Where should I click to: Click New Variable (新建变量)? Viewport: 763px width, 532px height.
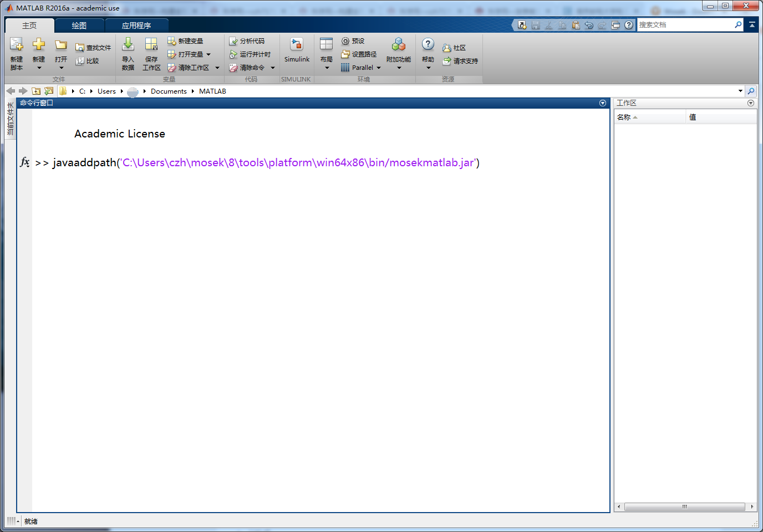(185, 41)
